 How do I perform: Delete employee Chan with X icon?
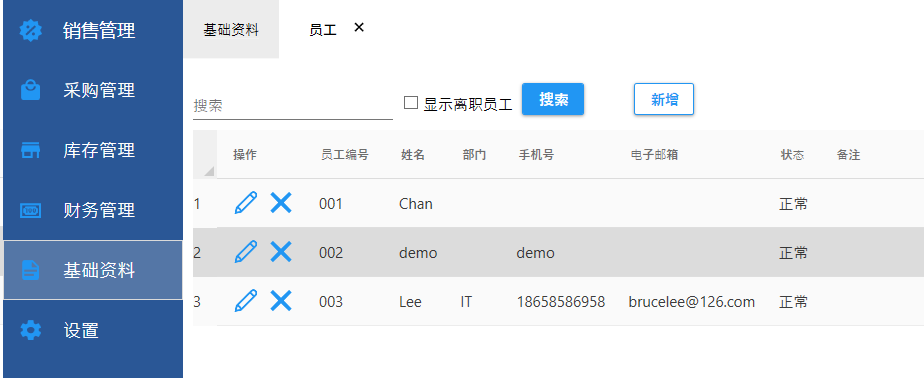pos(280,203)
